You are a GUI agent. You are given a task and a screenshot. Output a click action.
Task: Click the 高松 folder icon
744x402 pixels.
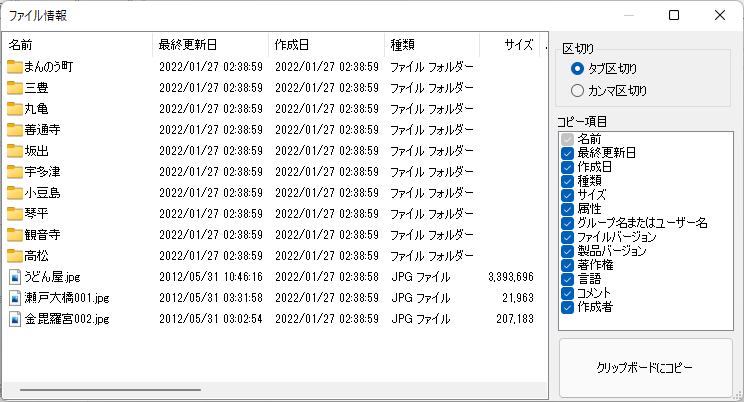[x=15, y=256]
